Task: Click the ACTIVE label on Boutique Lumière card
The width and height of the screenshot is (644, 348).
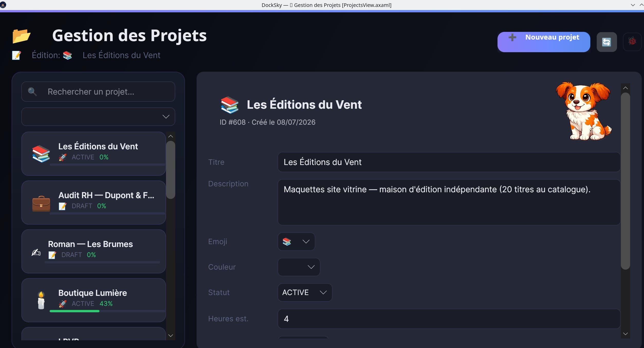Action: [x=83, y=304]
